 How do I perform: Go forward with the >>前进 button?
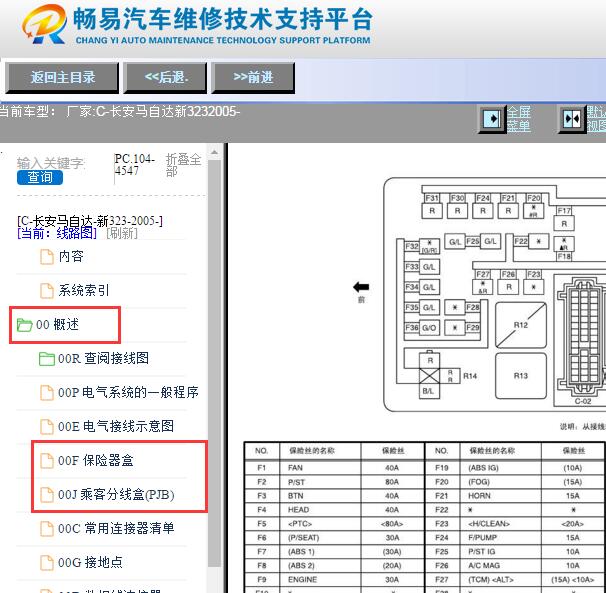click(x=253, y=77)
